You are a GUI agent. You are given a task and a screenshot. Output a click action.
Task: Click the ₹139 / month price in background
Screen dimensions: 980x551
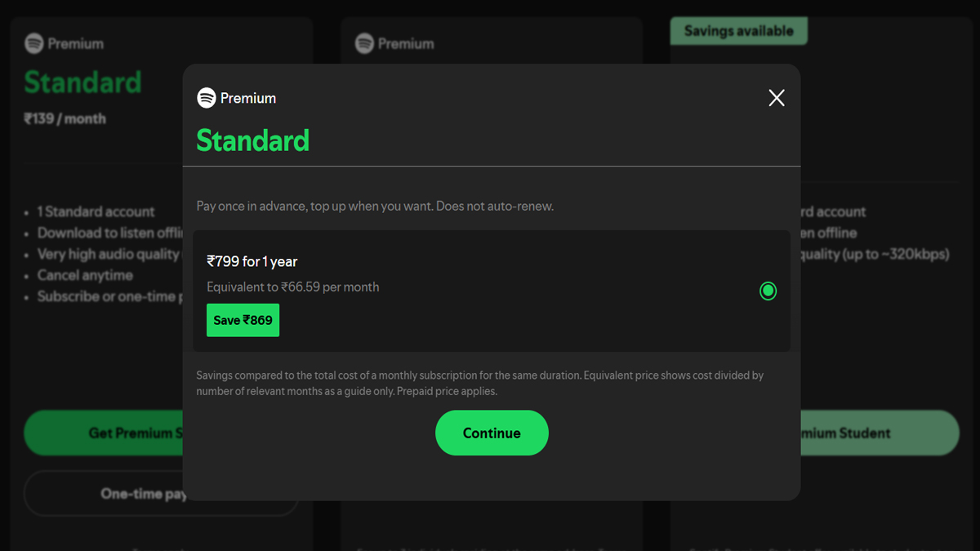click(65, 118)
